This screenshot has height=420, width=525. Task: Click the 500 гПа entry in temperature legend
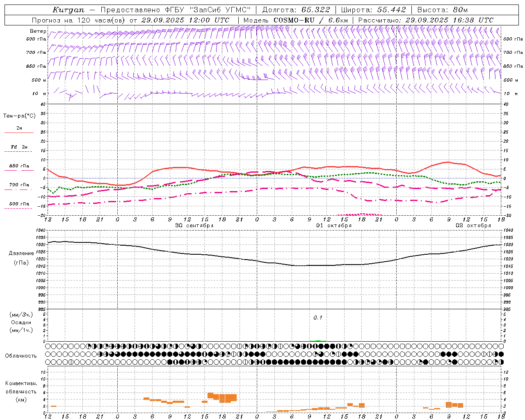click(x=19, y=204)
